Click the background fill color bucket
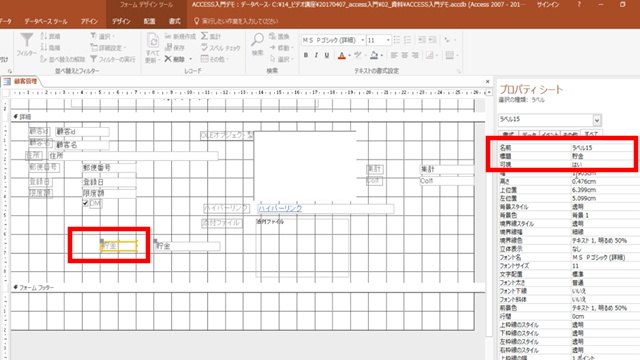 click(374, 55)
